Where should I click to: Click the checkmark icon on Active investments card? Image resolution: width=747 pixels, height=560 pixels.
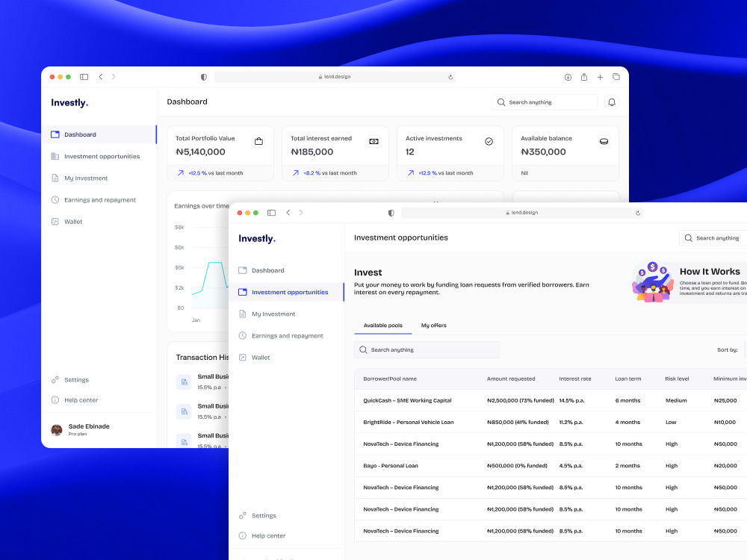489,141
